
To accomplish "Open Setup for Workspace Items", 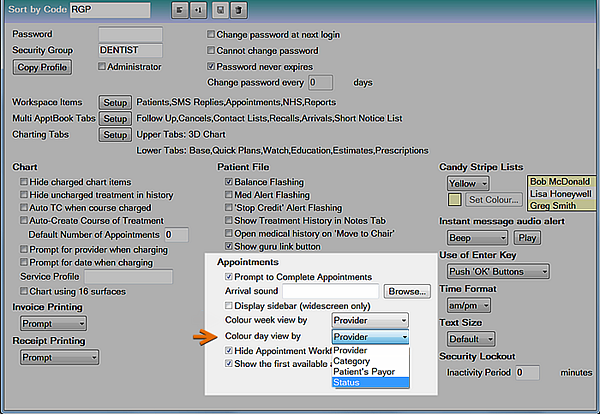I will click(115, 103).
